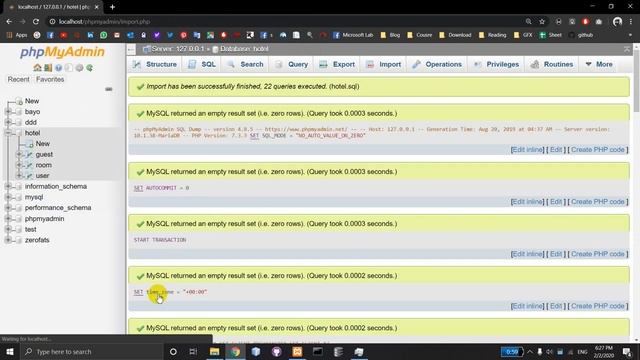Switch to the Export tab

pyautogui.click(x=337, y=64)
